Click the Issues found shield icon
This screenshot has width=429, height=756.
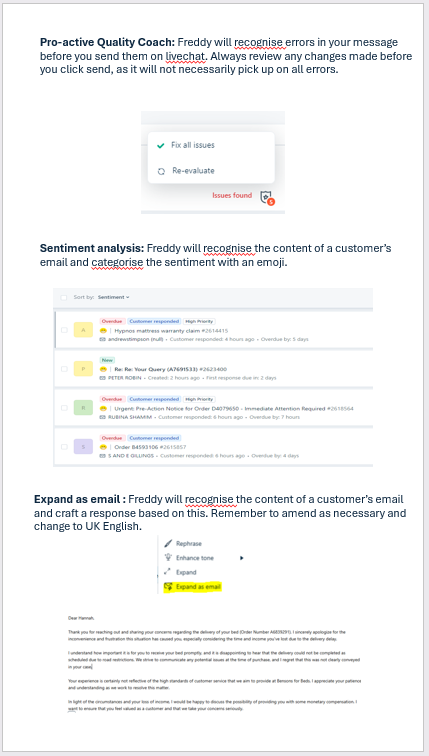[x=266, y=197]
